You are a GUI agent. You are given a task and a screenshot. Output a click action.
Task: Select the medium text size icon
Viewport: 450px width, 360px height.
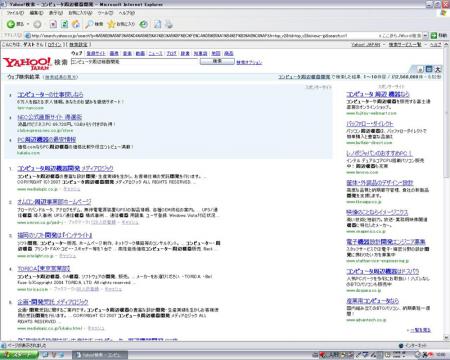click(429, 69)
